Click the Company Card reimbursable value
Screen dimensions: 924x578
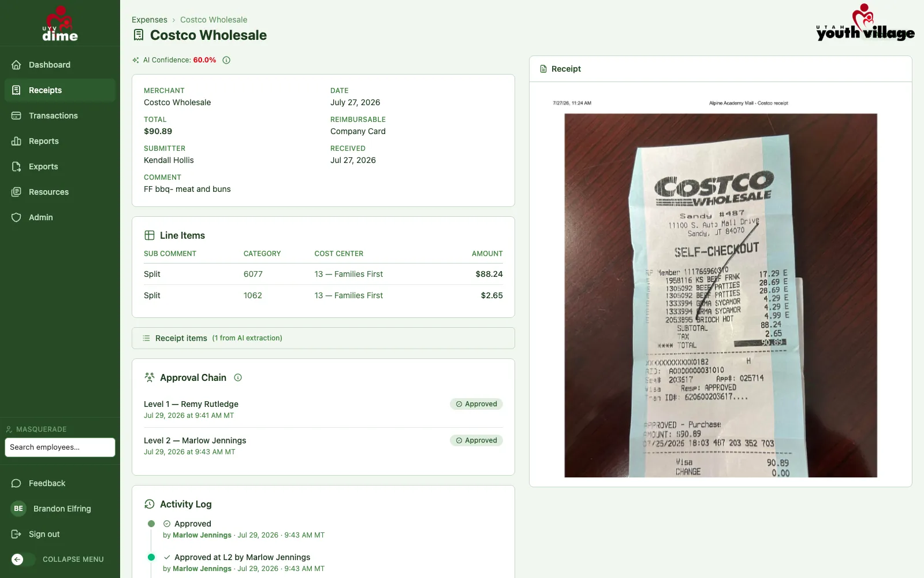358,131
